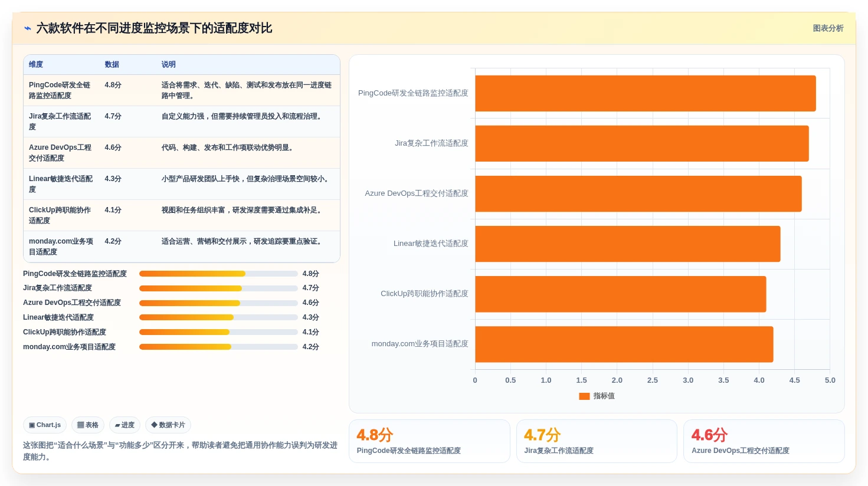The width and height of the screenshot is (868, 486).
Task: Click description '适合运营、营销和交付展示'
Action: click(243, 241)
